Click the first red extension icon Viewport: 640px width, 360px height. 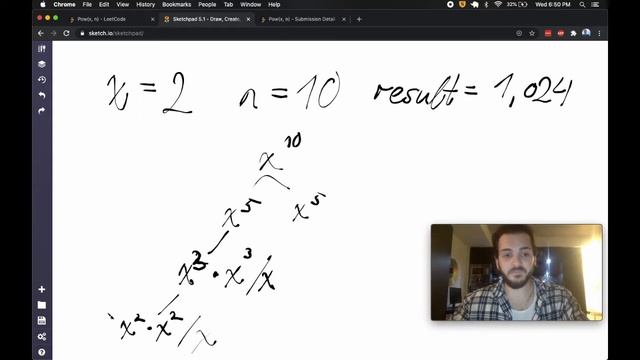click(548, 33)
